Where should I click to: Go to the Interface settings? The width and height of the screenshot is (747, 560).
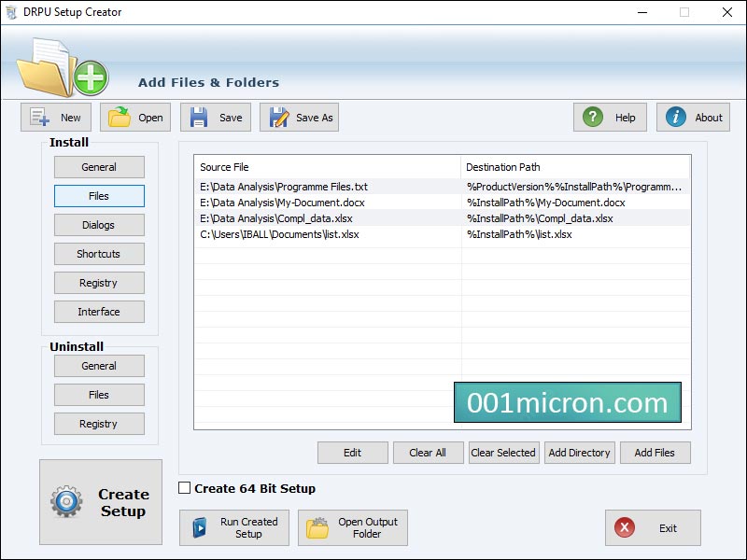99,312
